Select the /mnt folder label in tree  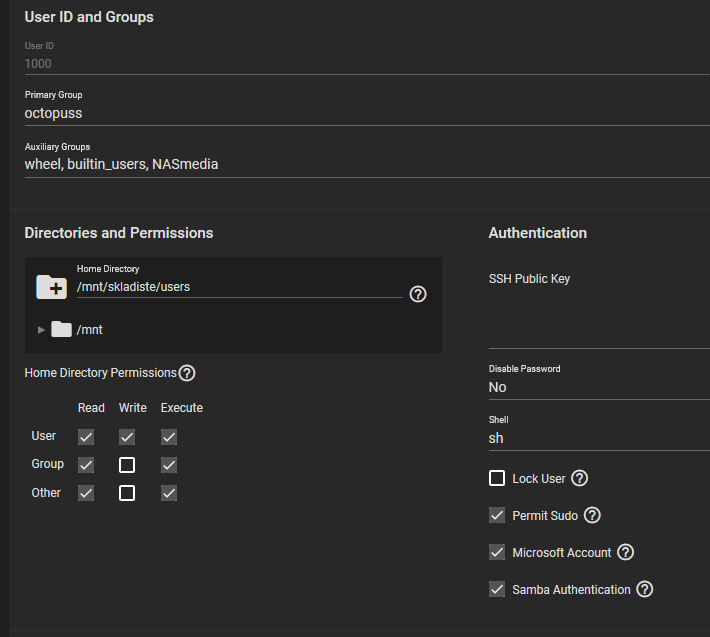pos(90,330)
